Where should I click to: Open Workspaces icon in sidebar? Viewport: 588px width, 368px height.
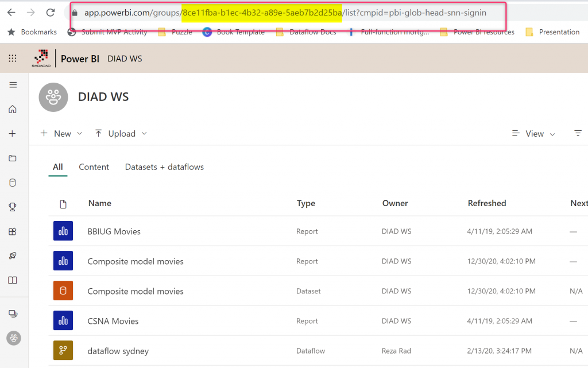click(x=13, y=313)
